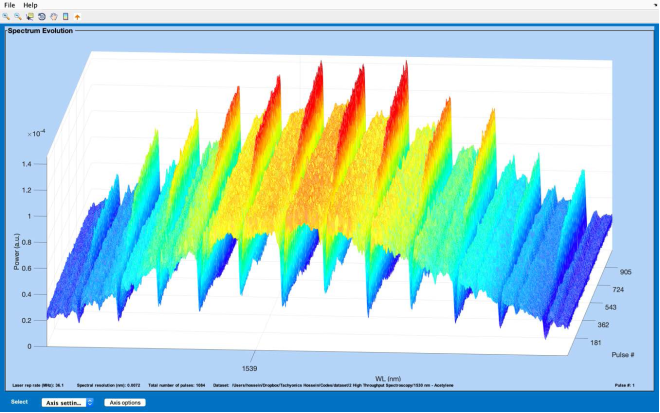Select the Zoom Out magnifier tool

17,17
